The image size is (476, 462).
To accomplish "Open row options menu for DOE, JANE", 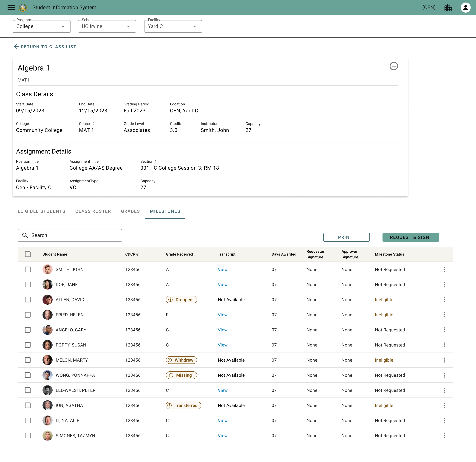I will (x=444, y=284).
